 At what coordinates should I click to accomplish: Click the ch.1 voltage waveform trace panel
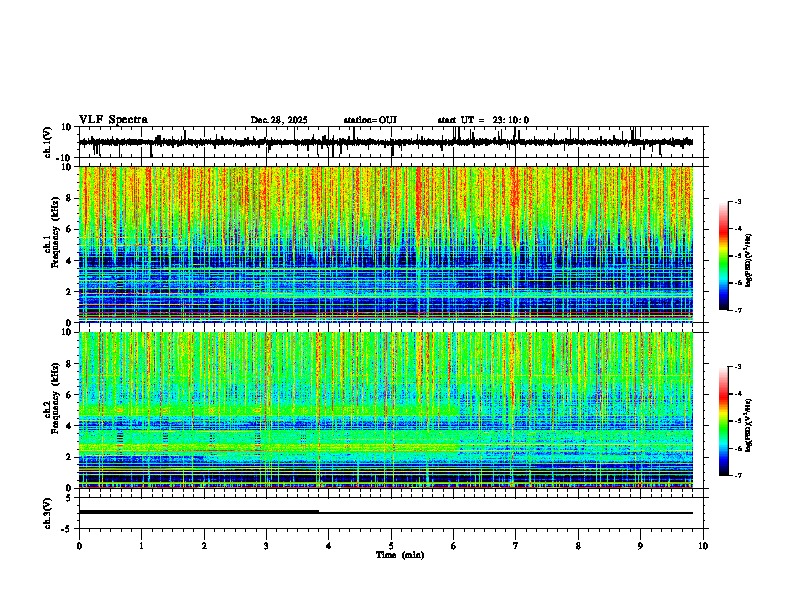tap(391, 142)
